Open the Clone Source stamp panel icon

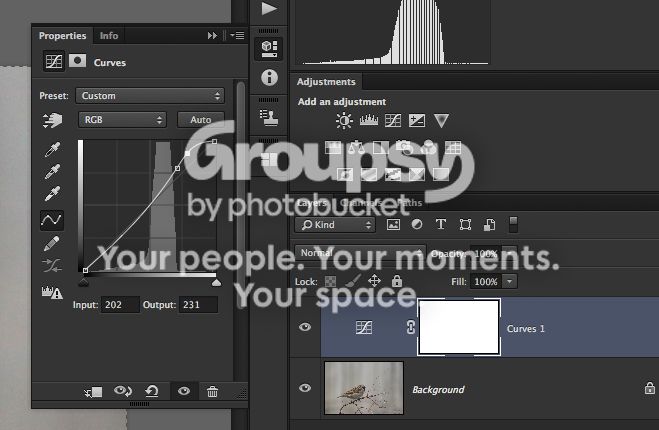[269, 118]
